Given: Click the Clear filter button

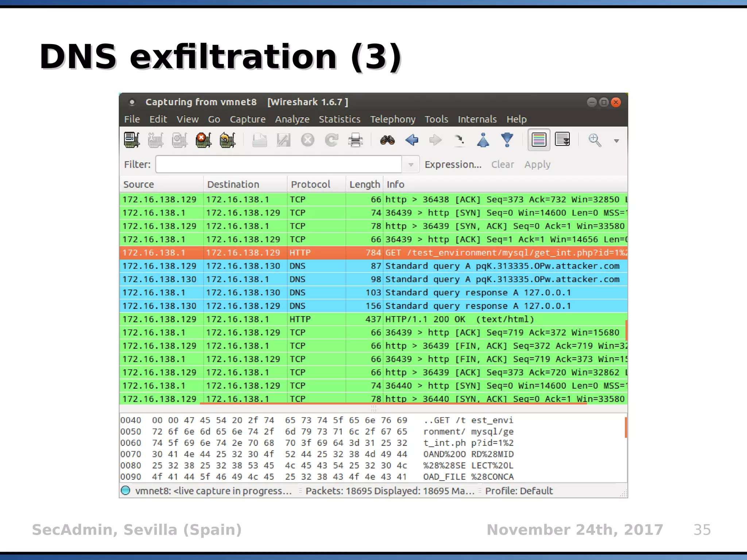Looking at the screenshot, I should (x=503, y=164).
